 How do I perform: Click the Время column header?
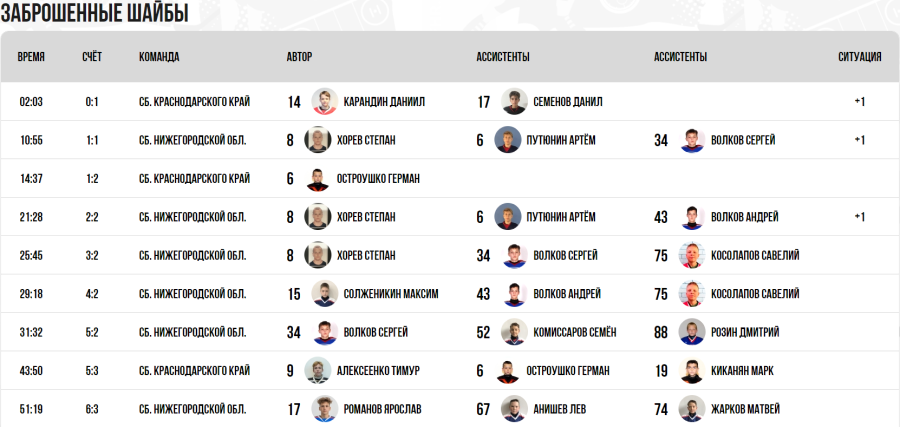pos(31,57)
